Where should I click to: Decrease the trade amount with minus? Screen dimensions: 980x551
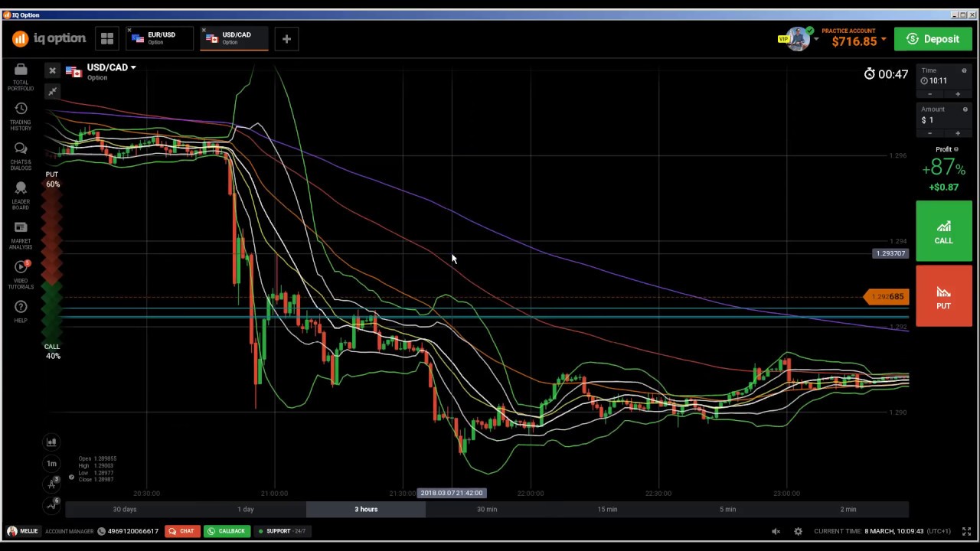pos(929,133)
